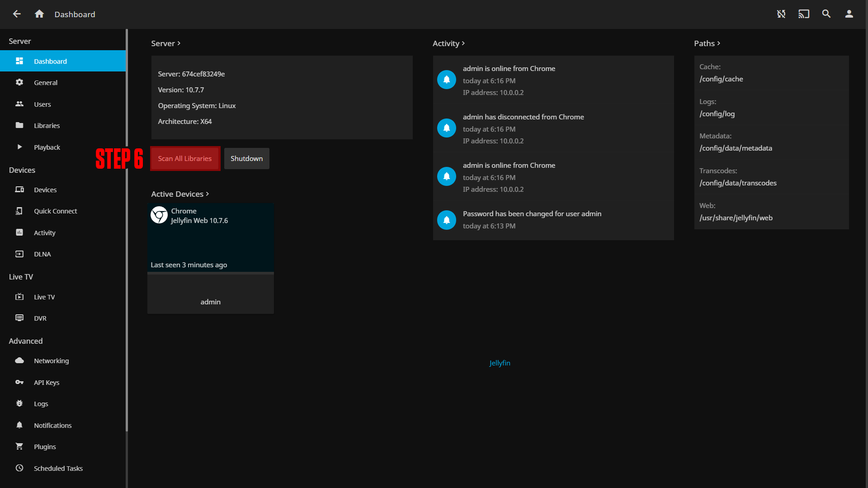
Task: Select Quick Connect in the sidebar
Action: [x=63, y=211]
